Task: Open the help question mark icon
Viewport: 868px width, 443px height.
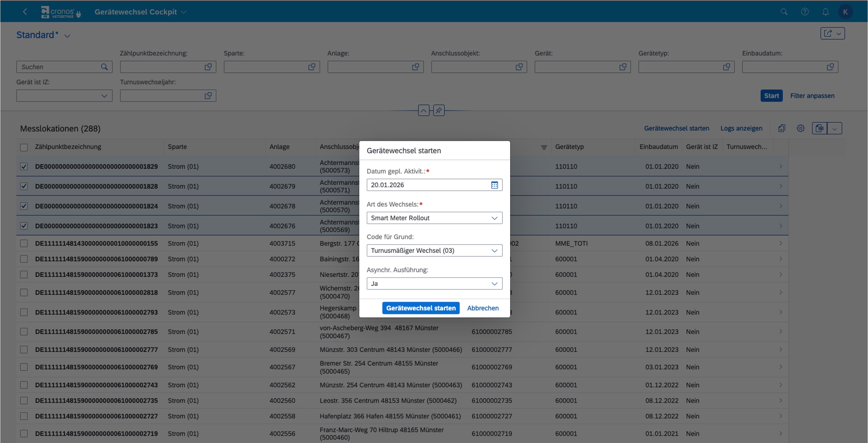Action: (805, 12)
